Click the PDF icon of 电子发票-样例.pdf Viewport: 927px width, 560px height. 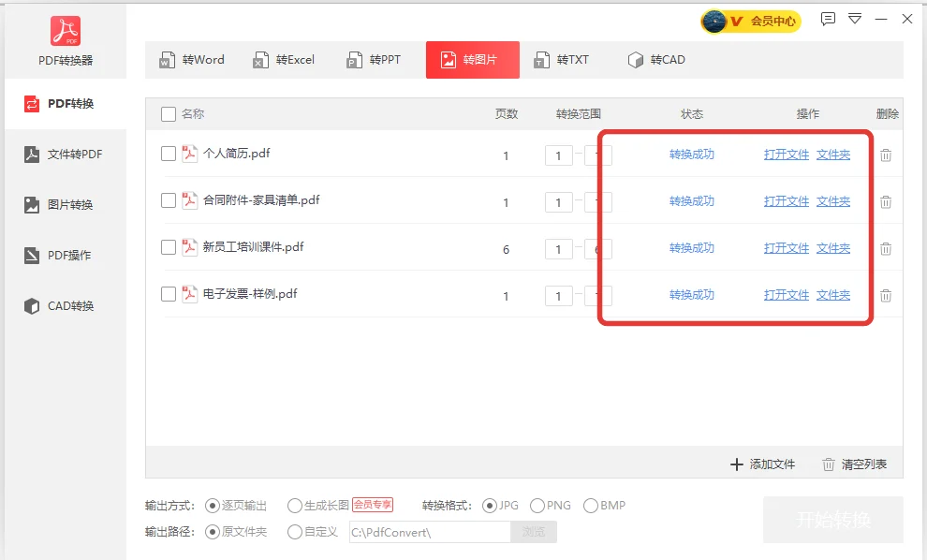coord(189,294)
